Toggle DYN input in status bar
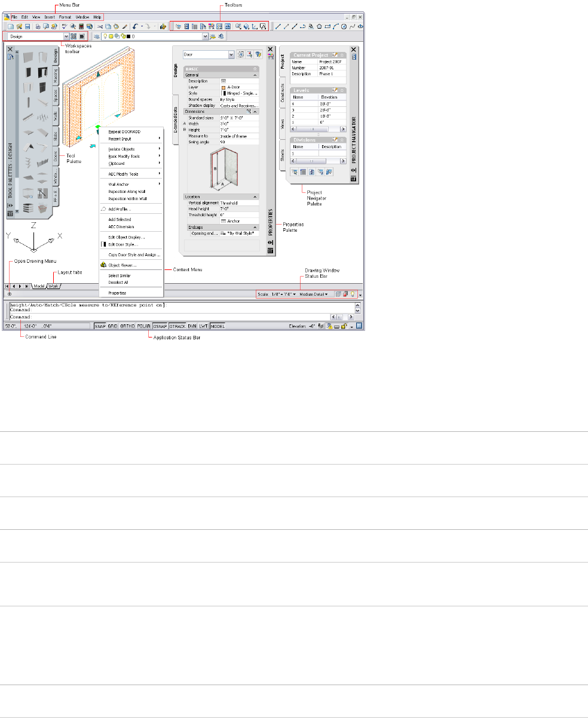This screenshot has width=588, height=718. (x=192, y=327)
